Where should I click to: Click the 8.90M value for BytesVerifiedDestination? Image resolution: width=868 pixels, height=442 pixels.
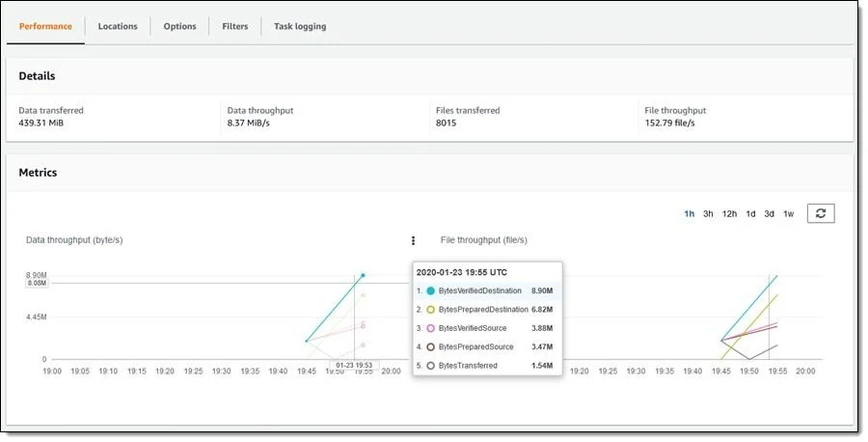[x=542, y=290]
